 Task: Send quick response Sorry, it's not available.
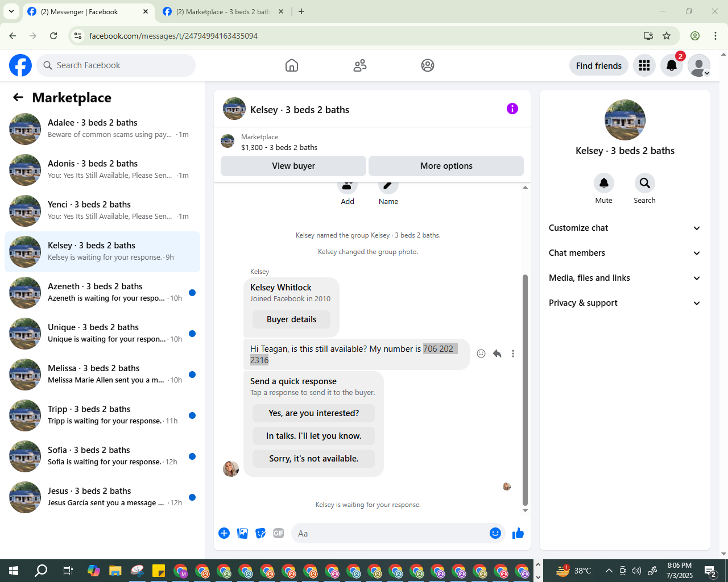click(314, 459)
